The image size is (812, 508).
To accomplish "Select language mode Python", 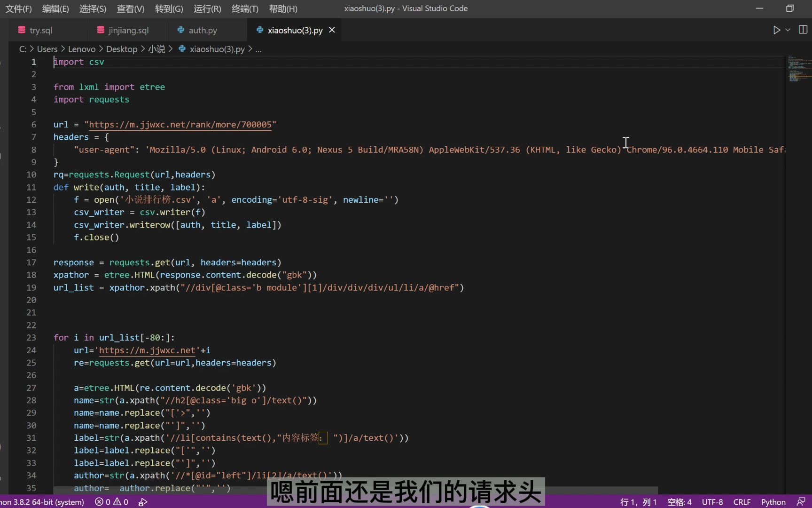I will pyautogui.click(x=773, y=502).
